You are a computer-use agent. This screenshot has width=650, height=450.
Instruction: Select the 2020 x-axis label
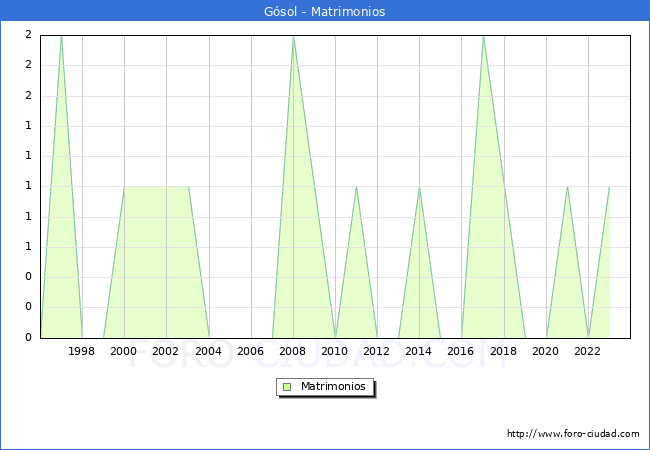tap(546, 351)
